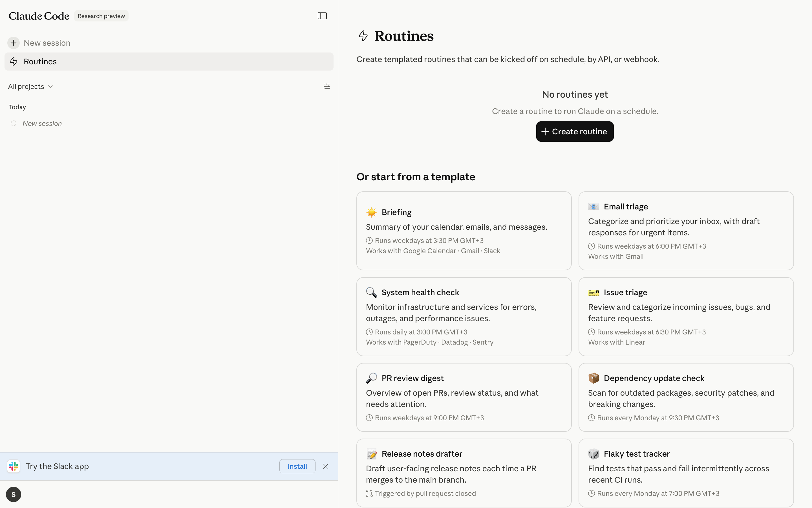Click the package icon on Dependency update check
This screenshot has height=508, width=812.
click(x=593, y=378)
